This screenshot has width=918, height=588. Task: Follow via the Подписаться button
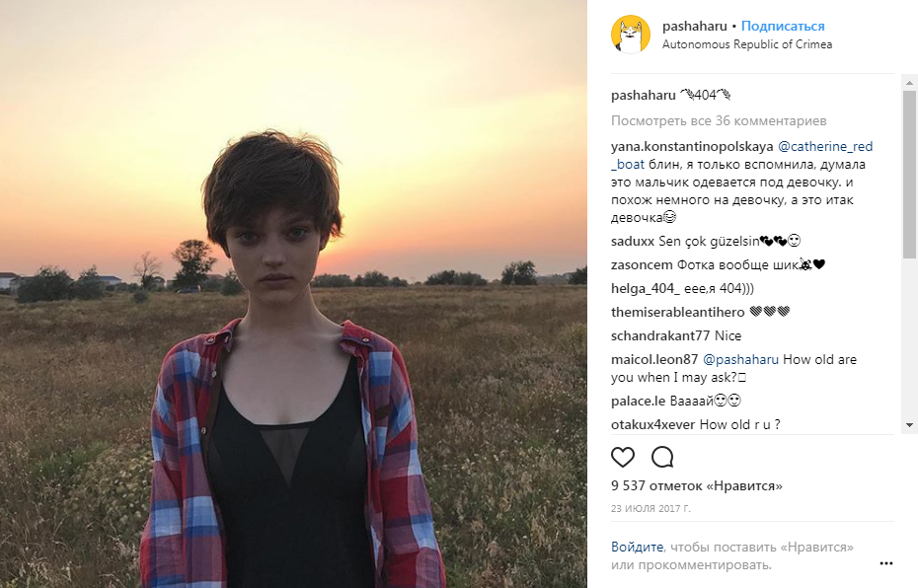tap(783, 26)
